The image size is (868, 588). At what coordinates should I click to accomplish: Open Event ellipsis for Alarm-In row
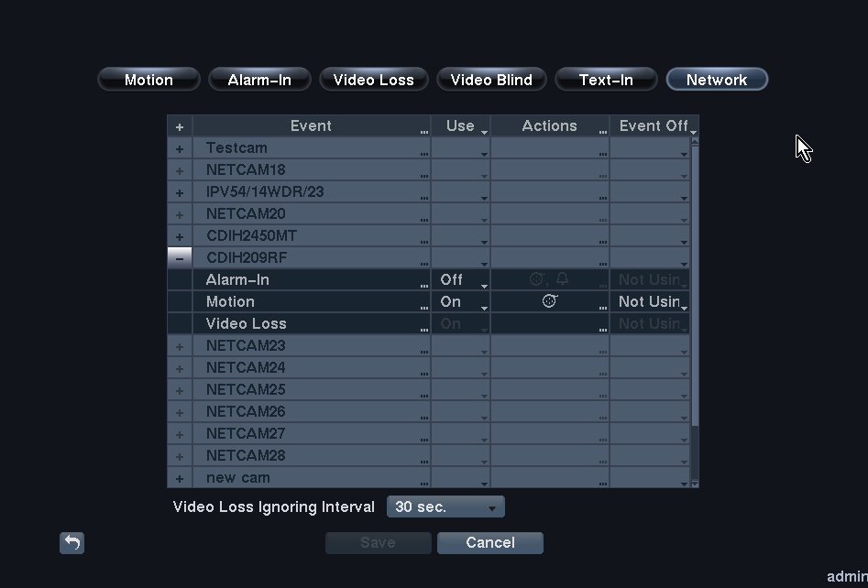(424, 286)
